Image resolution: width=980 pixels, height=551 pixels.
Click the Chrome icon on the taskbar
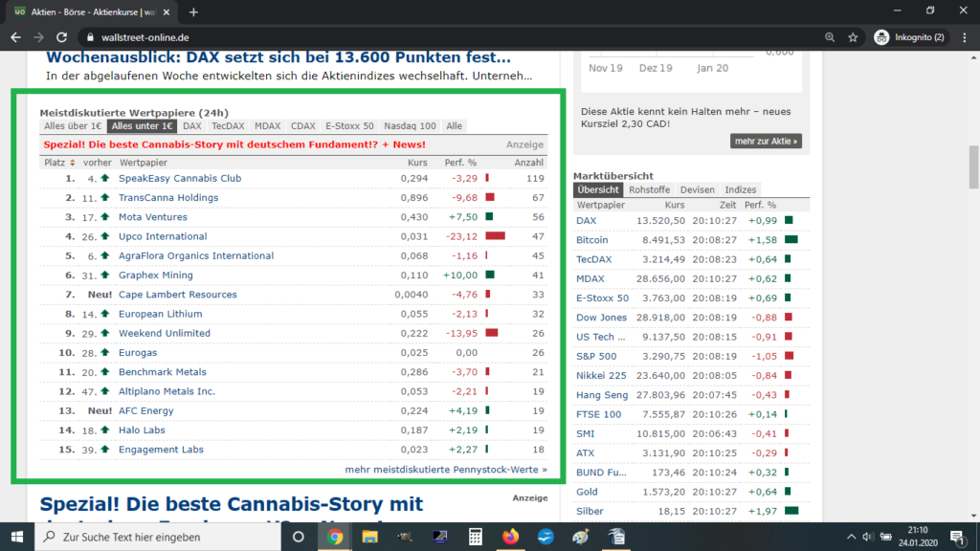click(334, 537)
